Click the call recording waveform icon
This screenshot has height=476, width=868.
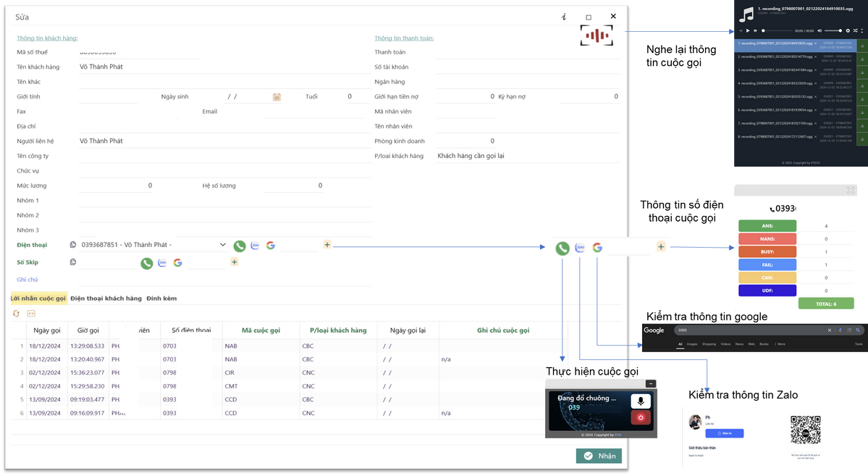pyautogui.click(x=596, y=36)
